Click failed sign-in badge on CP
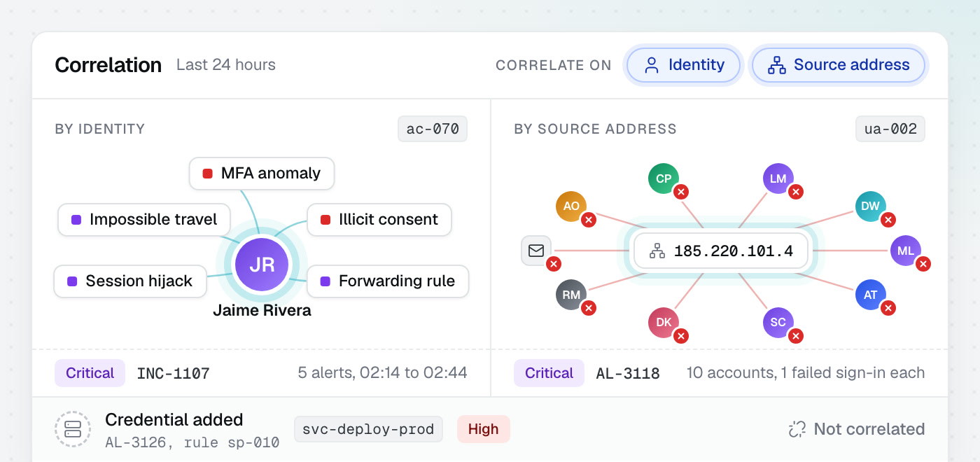 (x=681, y=192)
